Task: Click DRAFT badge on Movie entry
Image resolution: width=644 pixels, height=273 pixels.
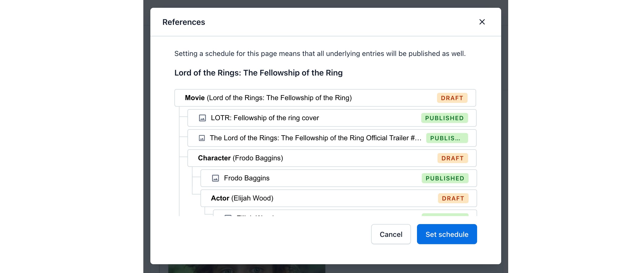Action: pos(452,98)
